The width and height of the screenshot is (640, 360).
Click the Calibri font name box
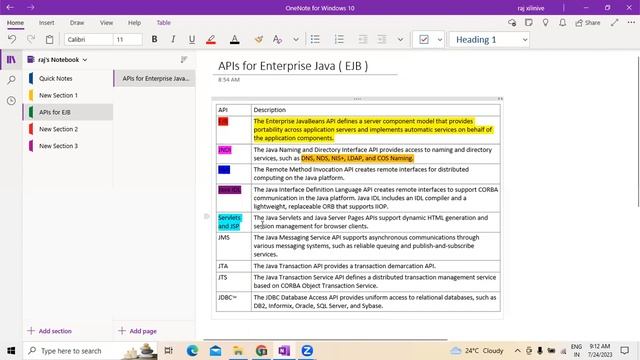point(88,40)
